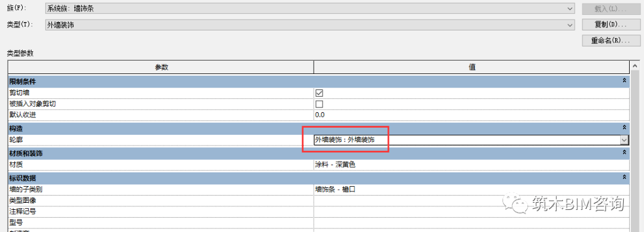Select the 材质 parameter label
The image size is (644, 232).
click(x=16, y=165)
